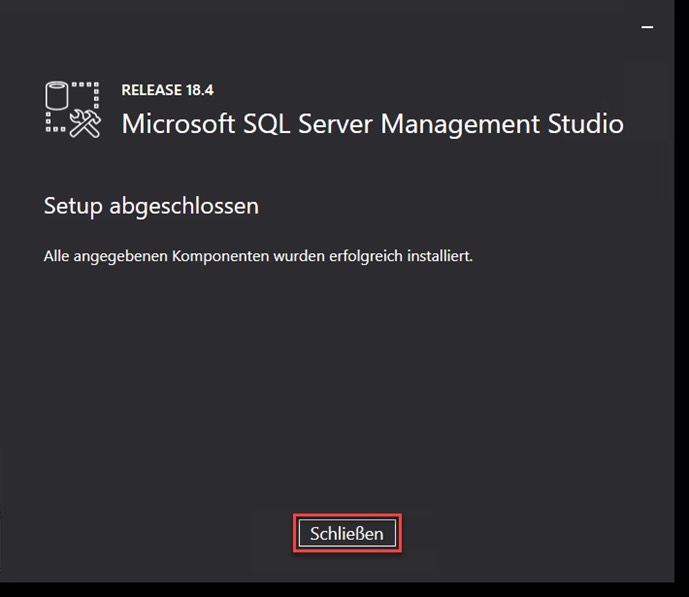Click the database cylinder in the logo

(x=57, y=95)
